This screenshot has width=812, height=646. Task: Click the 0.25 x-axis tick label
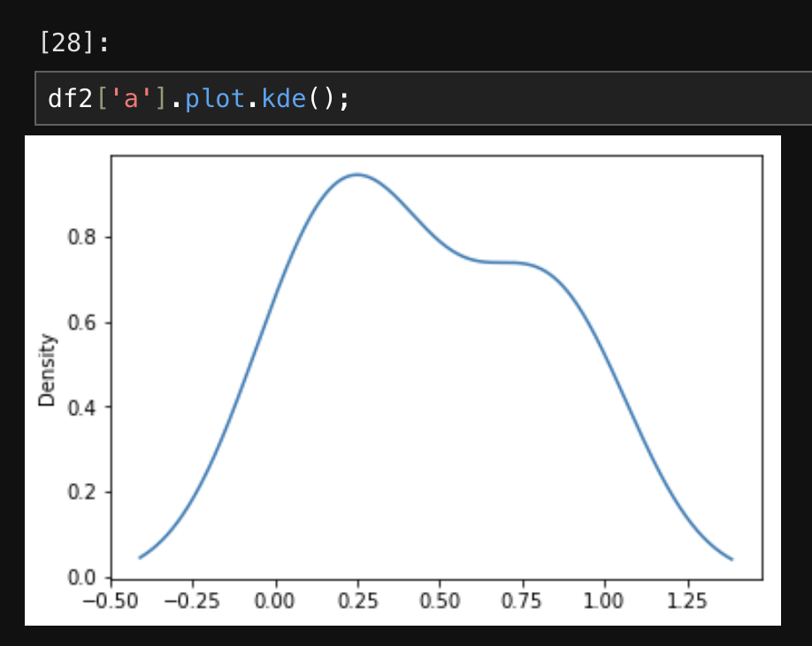(x=358, y=602)
